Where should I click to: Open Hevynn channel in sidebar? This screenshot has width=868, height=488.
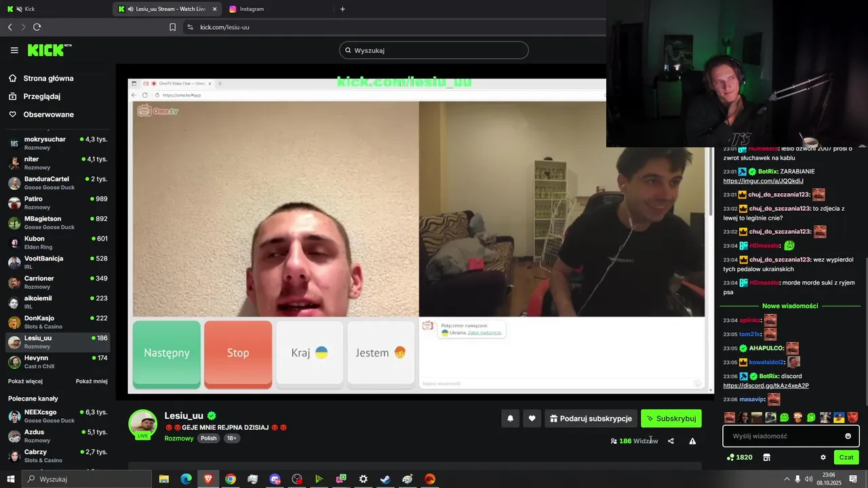[x=58, y=362]
